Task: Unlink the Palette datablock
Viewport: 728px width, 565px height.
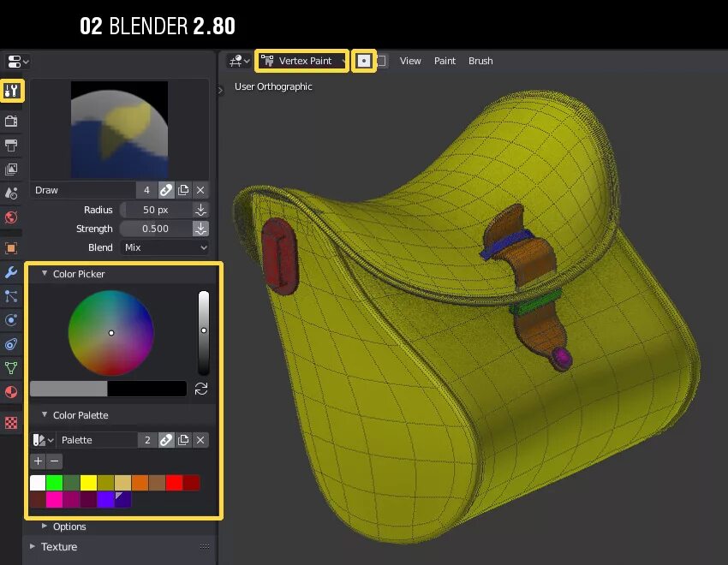Action: tap(200, 440)
